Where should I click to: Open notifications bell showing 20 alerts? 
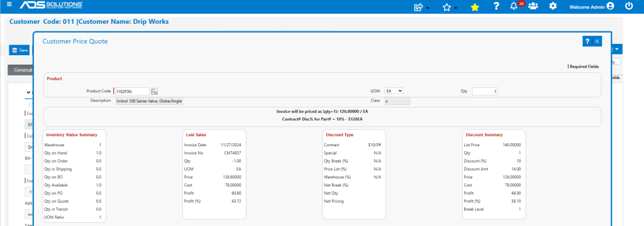point(514,6)
